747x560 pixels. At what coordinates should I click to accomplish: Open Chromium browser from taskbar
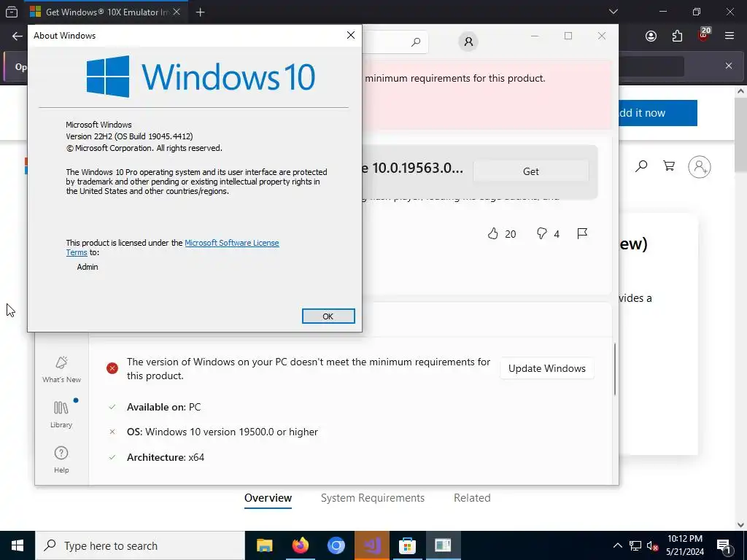pos(336,545)
